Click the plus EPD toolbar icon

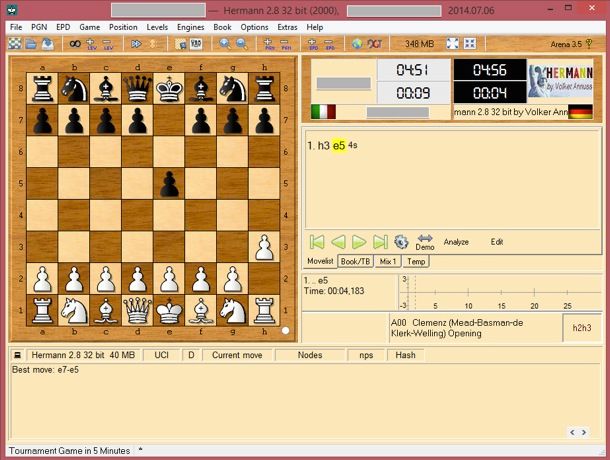point(313,44)
